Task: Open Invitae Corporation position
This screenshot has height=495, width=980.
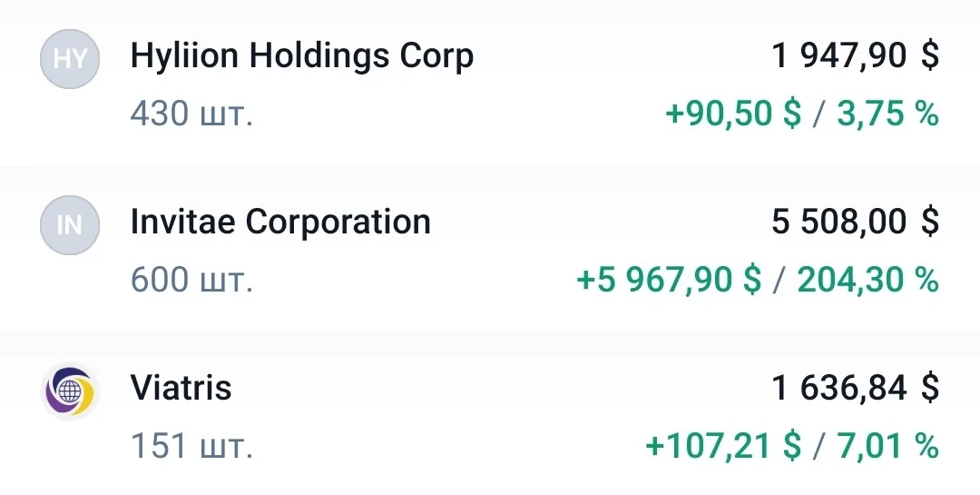Action: coord(280,222)
